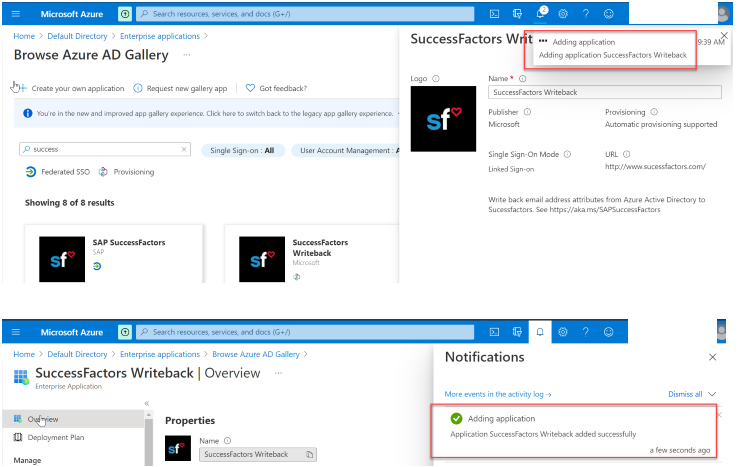Screen dimensions: 740x467
Task: Open the ellipsis menu beside Browse Azure AD Gallery
Action: [187, 55]
